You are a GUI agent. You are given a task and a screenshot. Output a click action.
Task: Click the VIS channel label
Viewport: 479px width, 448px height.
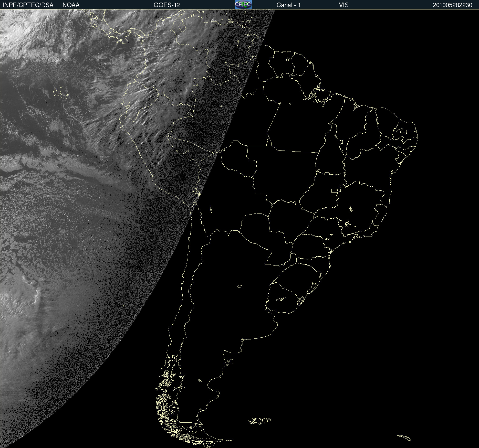tap(344, 5)
